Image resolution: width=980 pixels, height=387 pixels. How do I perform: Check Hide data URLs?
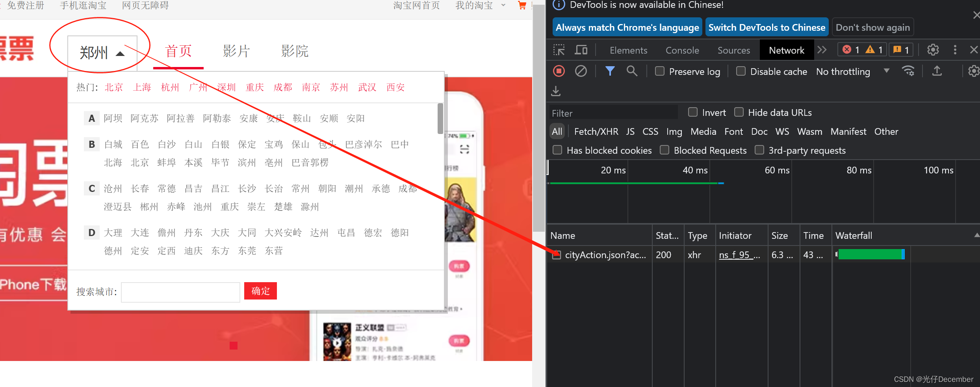[x=739, y=112]
